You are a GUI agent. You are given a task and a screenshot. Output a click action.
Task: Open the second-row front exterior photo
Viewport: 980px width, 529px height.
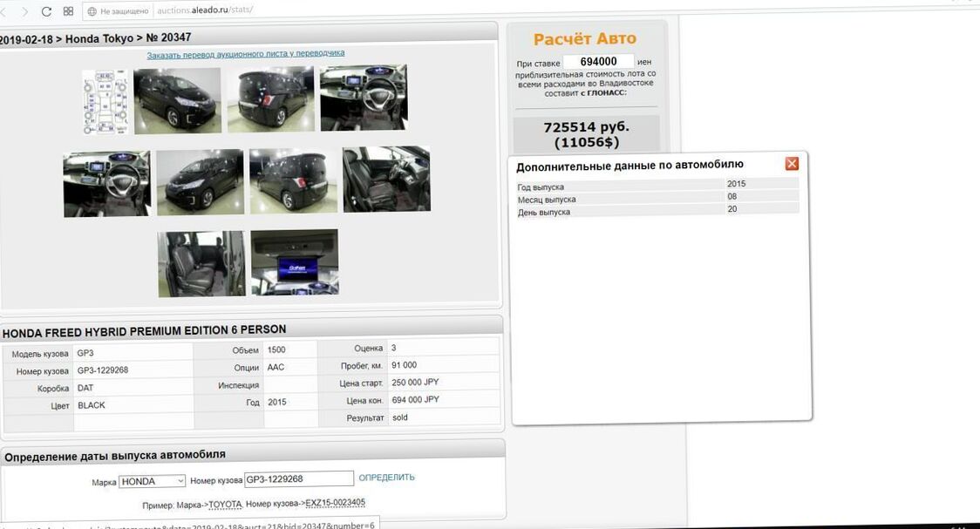200,182
